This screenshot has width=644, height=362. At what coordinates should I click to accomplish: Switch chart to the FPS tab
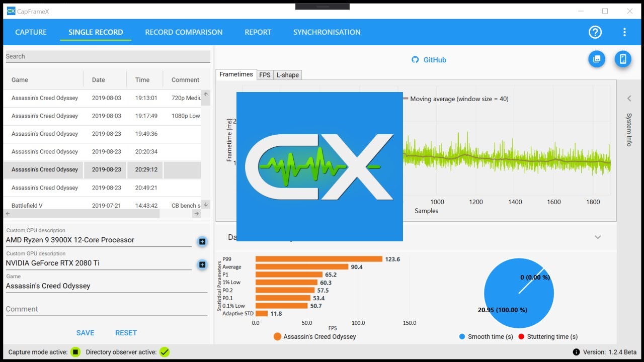coord(265,75)
